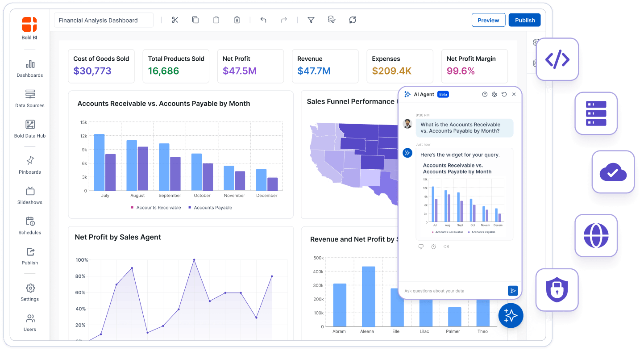Click the delete trash icon
The image size is (644, 351).
(x=237, y=20)
